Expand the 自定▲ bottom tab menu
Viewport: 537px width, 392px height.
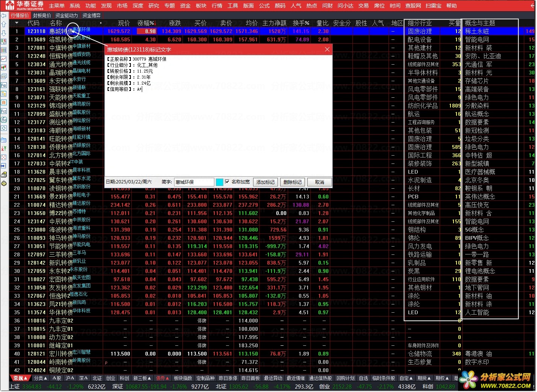click(406, 378)
